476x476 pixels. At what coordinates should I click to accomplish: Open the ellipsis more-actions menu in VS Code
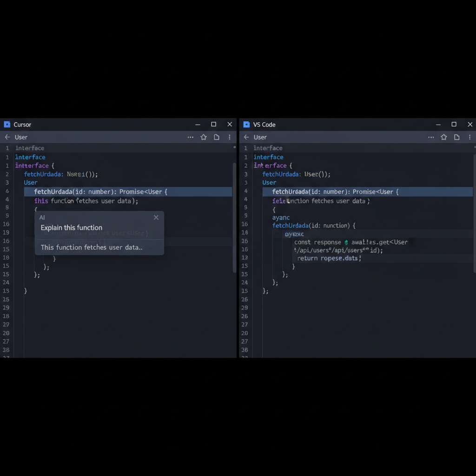pos(431,137)
